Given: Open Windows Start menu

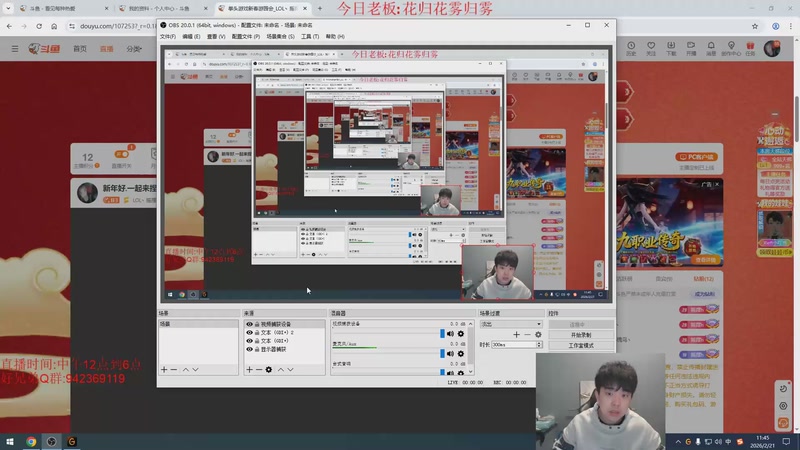Looking at the screenshot, I should click(10, 441).
